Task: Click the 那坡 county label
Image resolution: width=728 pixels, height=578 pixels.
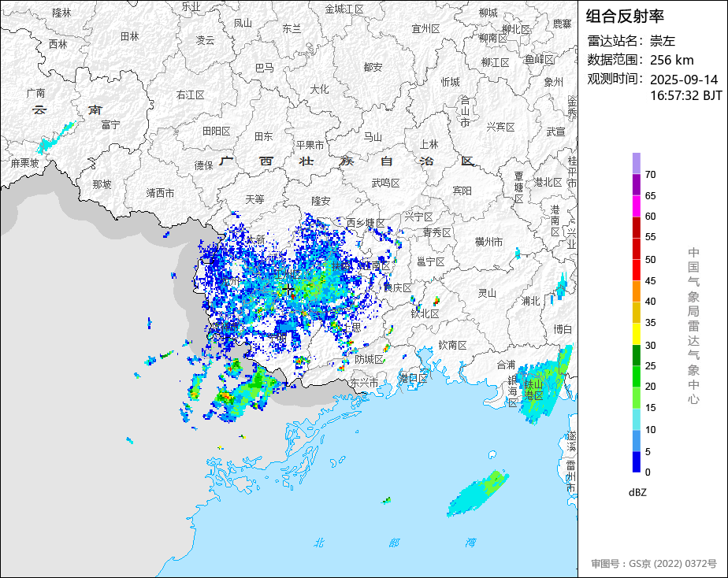Action: (x=102, y=184)
